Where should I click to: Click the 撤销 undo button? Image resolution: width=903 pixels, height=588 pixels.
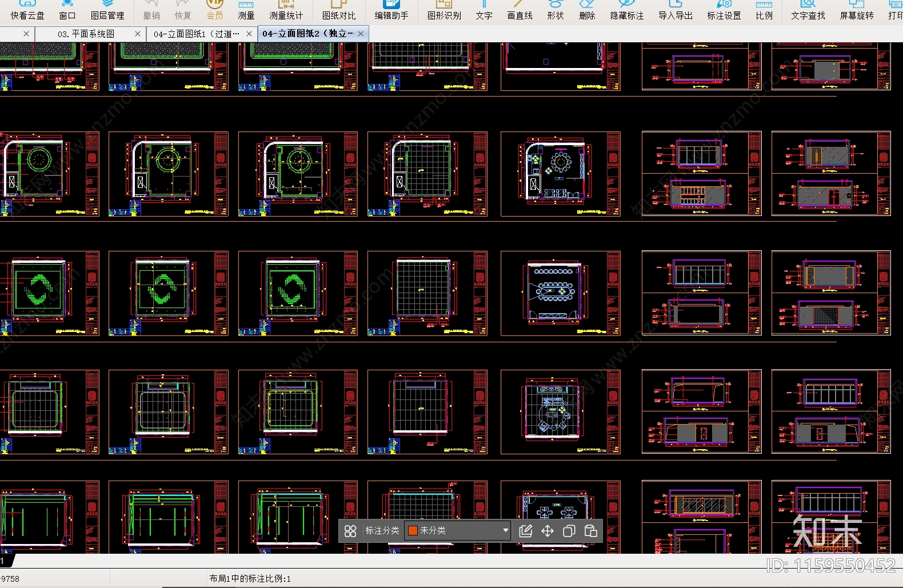(151, 10)
